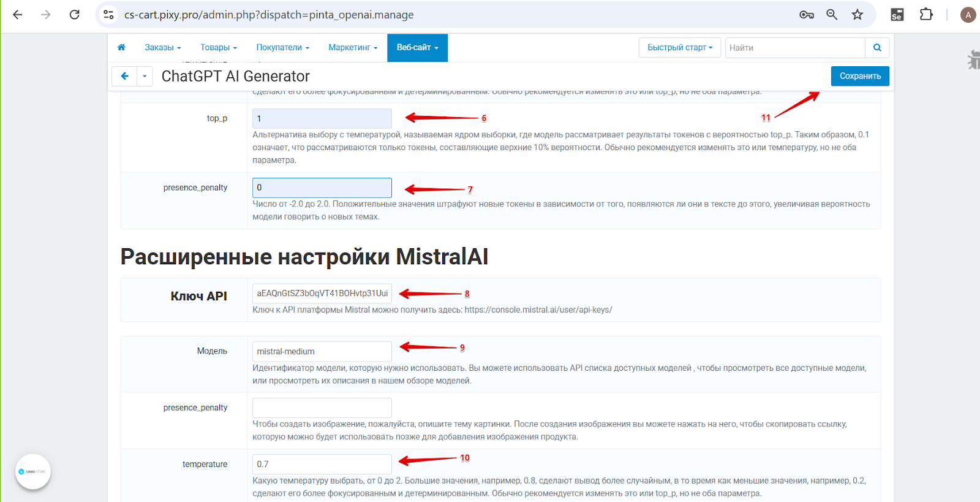Open the Demo Store floating widget
This screenshot has width=980, height=502.
coord(33,471)
